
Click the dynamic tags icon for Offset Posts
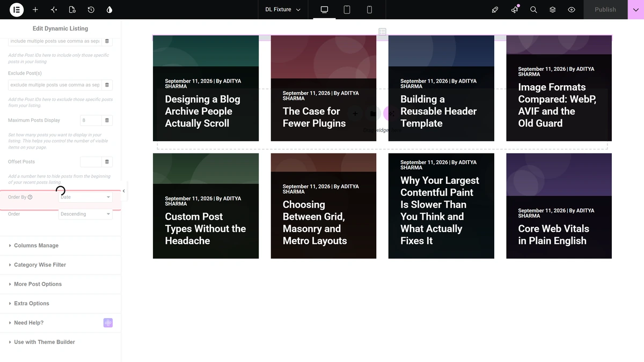pyautogui.click(x=107, y=162)
